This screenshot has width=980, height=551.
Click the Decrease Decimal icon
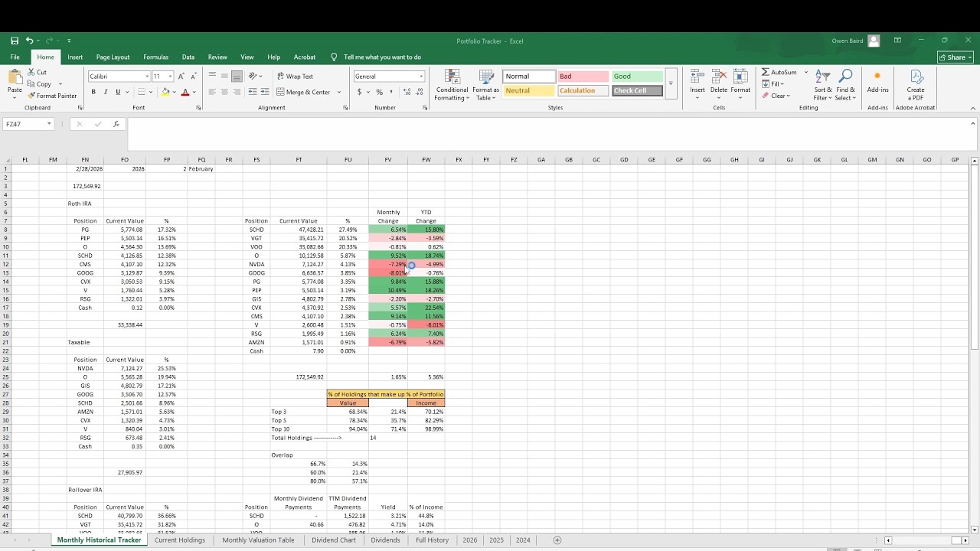tap(420, 92)
